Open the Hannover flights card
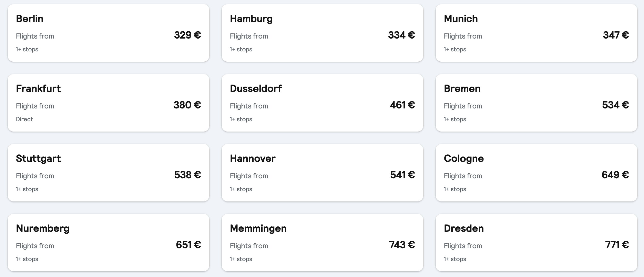The width and height of the screenshot is (644, 277). (x=322, y=173)
